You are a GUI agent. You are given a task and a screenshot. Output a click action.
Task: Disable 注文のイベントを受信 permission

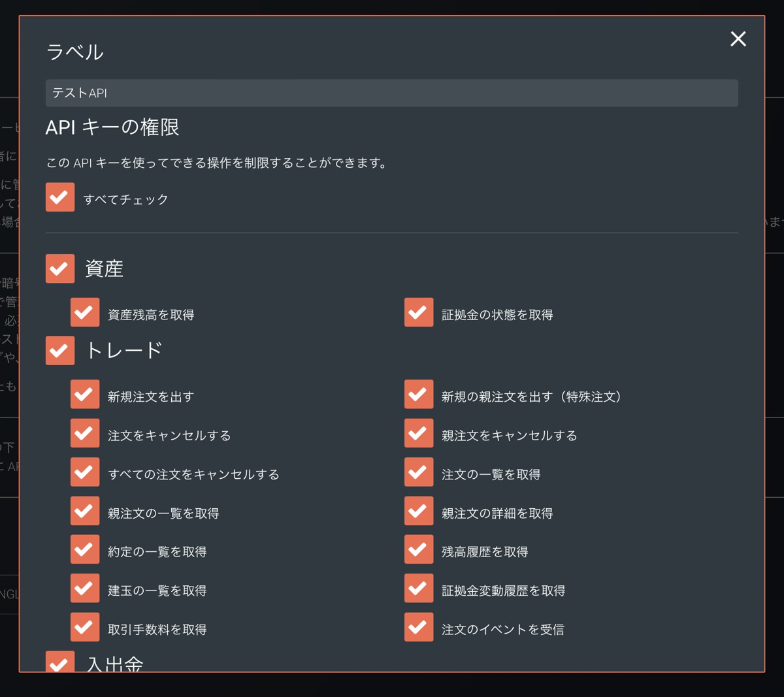coord(419,627)
